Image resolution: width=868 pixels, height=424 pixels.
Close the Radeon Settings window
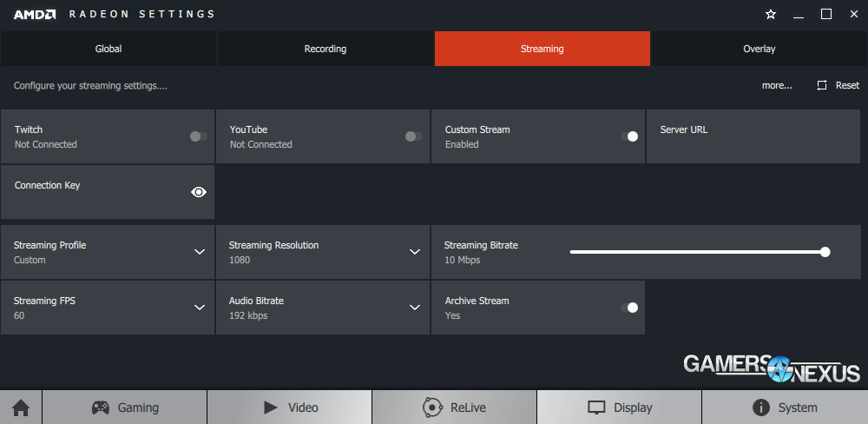pos(853,15)
